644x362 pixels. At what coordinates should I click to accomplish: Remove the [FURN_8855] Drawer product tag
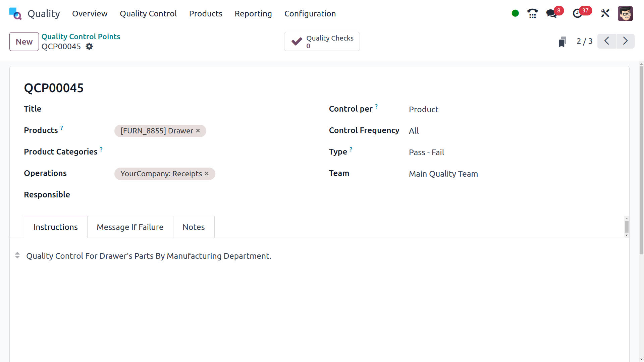[198, 131]
